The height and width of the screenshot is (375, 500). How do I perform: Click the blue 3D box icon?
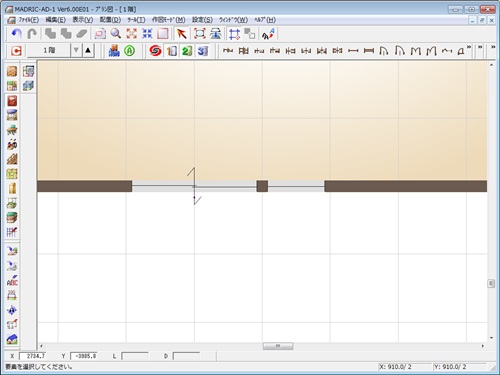point(28,86)
